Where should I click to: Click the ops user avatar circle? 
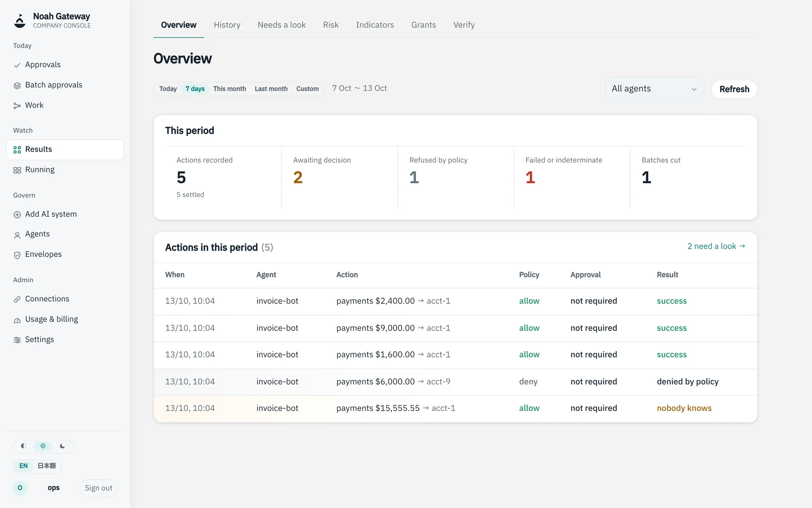pos(20,488)
